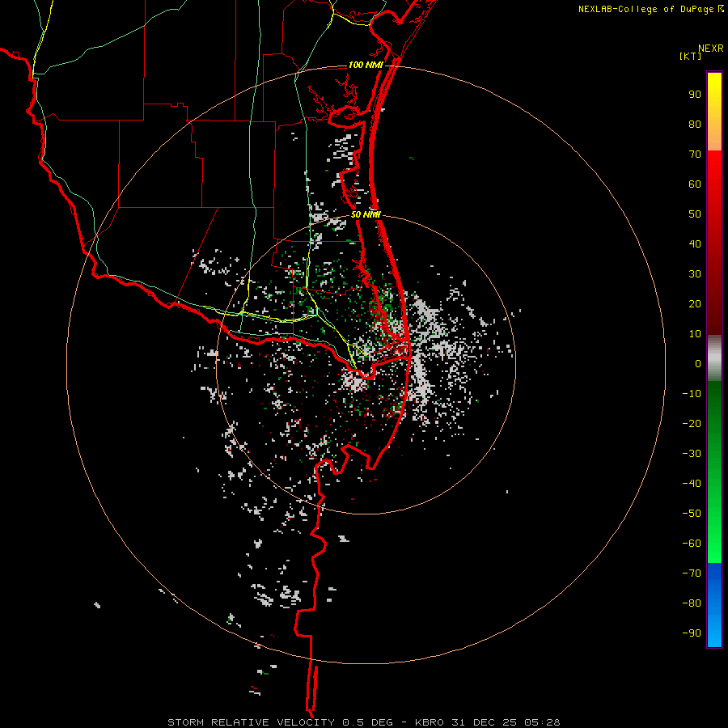
Task: Select the 100 NMI range ring label
Action: click(366, 65)
